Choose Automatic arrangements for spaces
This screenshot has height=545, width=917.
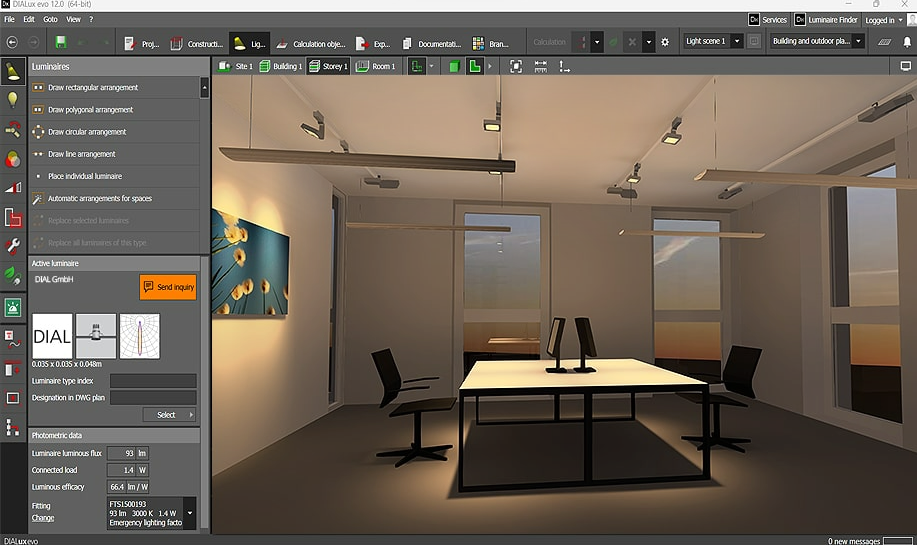(x=115, y=198)
